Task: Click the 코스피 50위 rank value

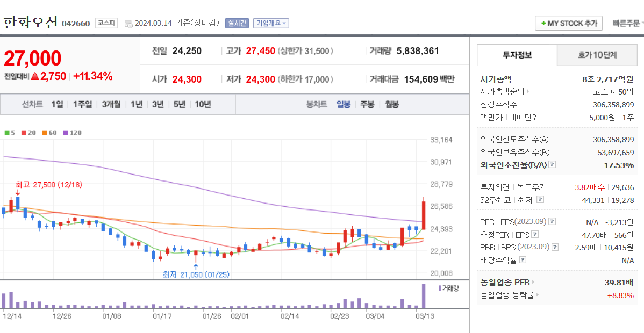Action: [613, 91]
